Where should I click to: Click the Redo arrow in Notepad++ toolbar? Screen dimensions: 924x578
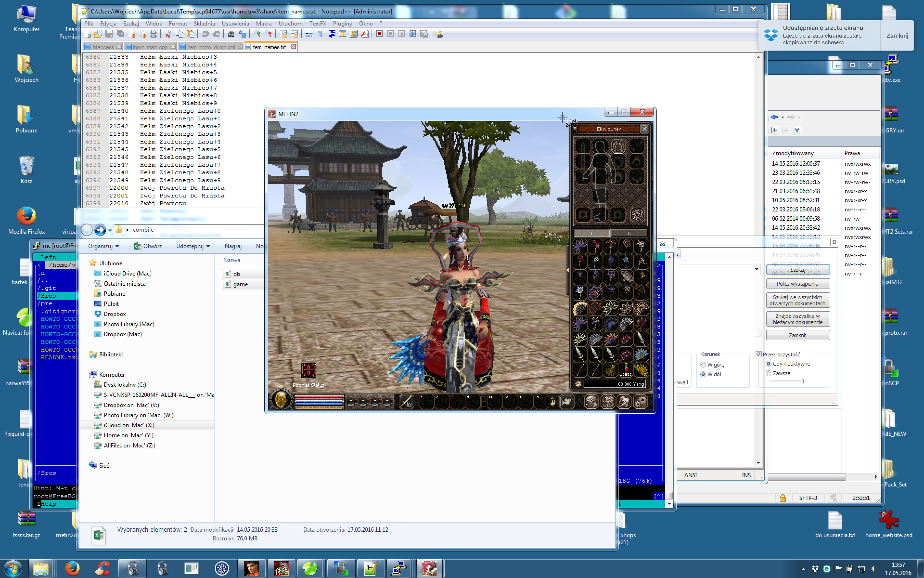217,34
